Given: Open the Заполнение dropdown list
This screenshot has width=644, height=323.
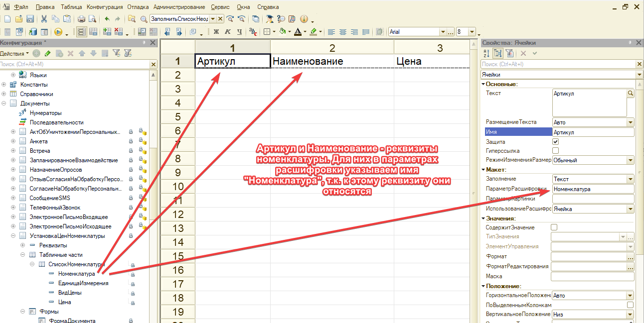Looking at the screenshot, I should click(630, 179).
